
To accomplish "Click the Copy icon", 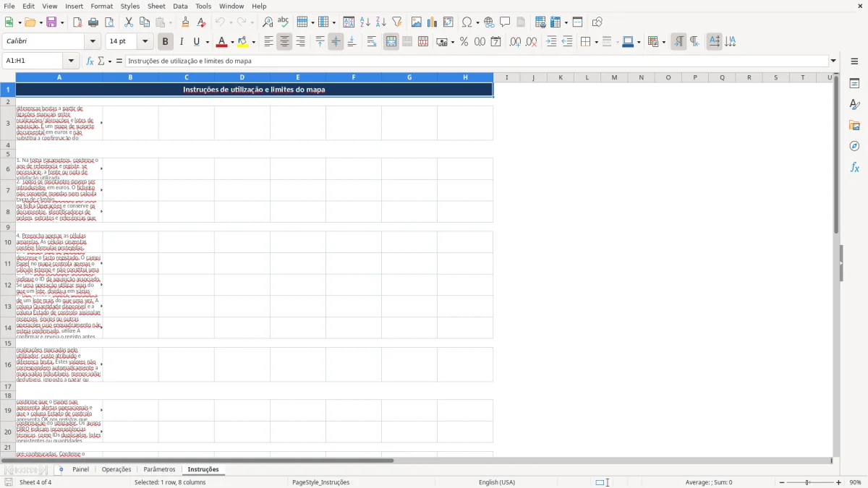I will point(144,22).
